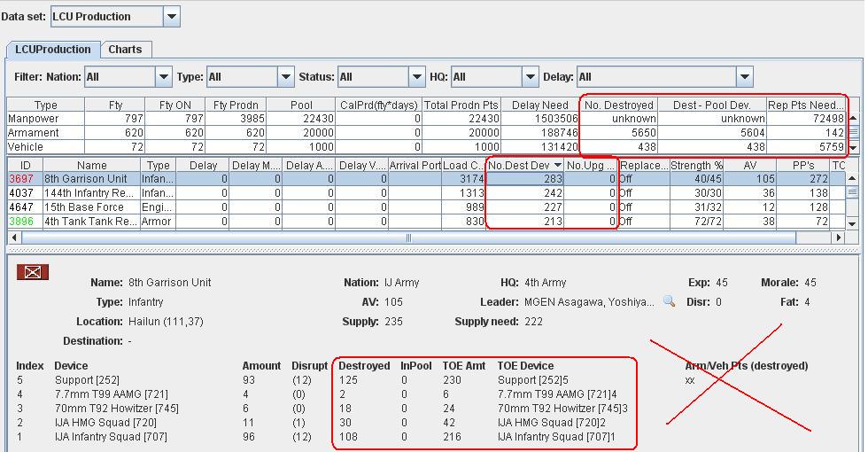
Task: Select the LCUProduction tab
Action: [53, 50]
